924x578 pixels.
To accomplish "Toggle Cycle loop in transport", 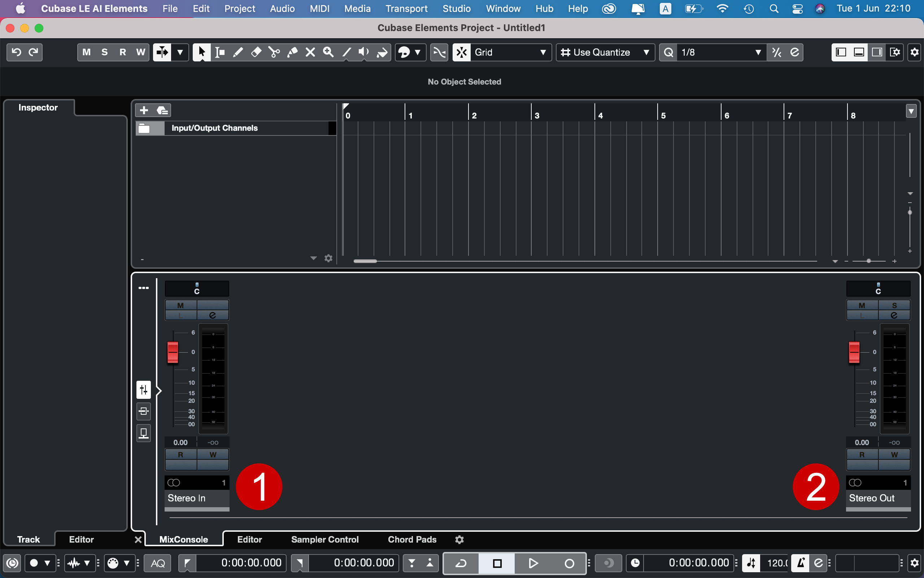I will pyautogui.click(x=461, y=564).
